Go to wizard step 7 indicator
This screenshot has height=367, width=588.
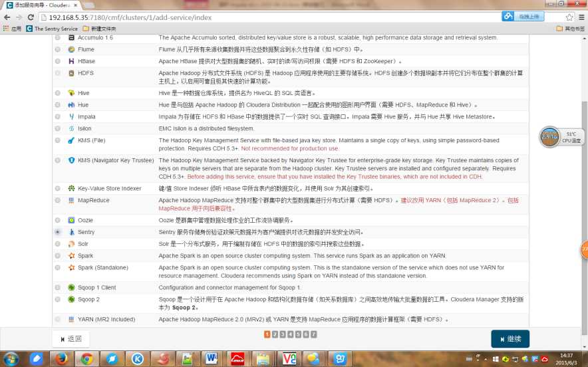313,334
